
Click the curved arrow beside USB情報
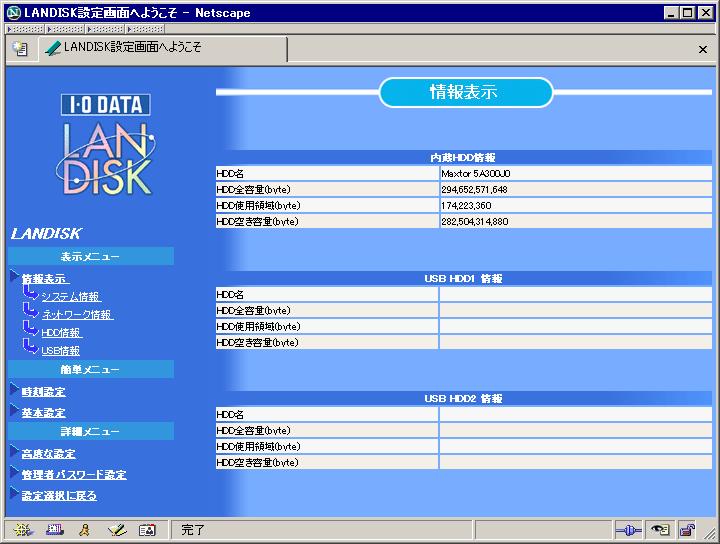30,347
